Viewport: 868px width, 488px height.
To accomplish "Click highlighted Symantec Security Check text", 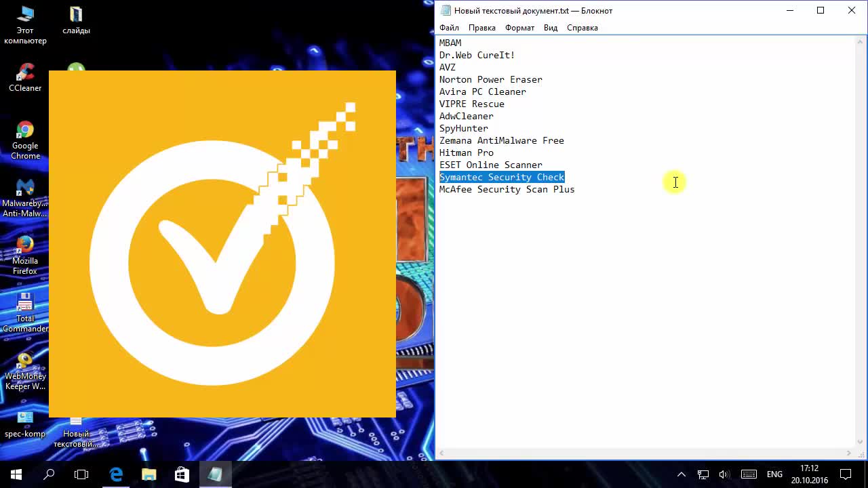I will click(502, 177).
